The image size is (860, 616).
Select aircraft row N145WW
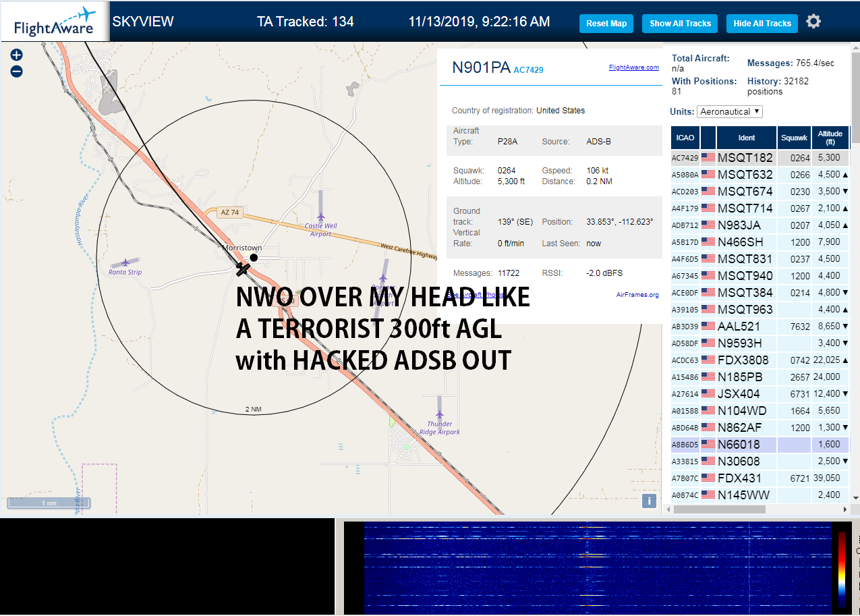[x=760, y=495]
